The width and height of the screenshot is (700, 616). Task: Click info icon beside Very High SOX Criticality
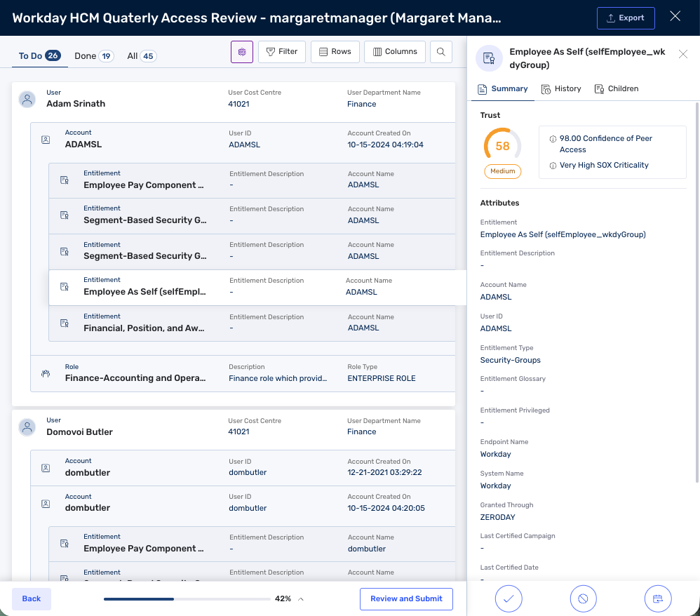pyautogui.click(x=553, y=166)
